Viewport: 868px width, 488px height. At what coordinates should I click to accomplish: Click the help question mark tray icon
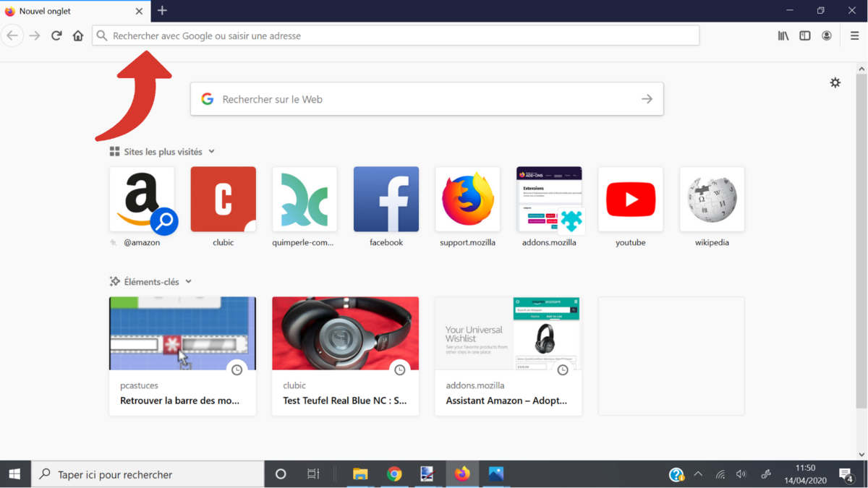[x=676, y=474]
